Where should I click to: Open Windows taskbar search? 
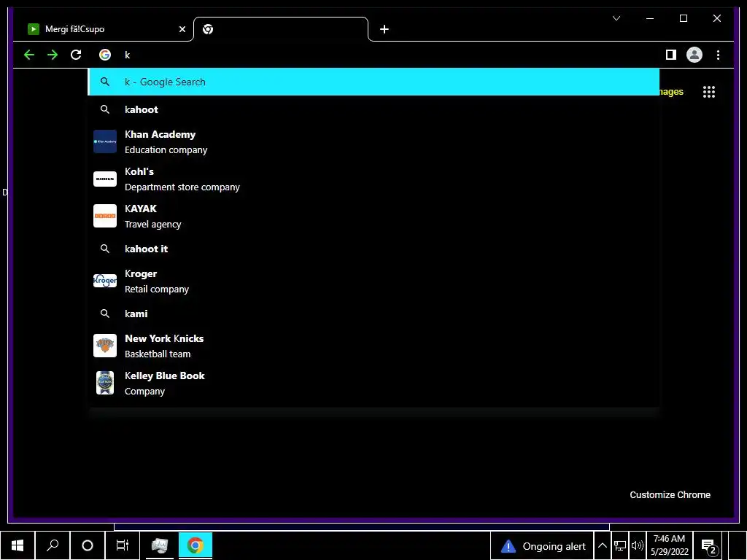53,545
